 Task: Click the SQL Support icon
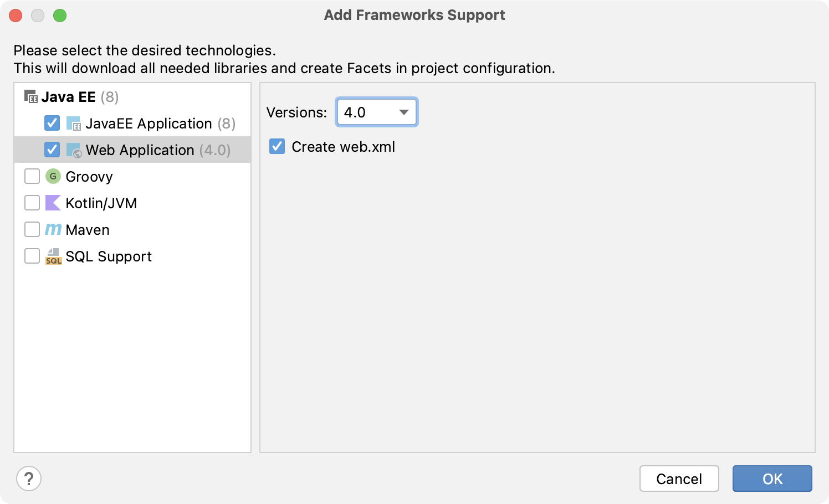[x=53, y=256]
